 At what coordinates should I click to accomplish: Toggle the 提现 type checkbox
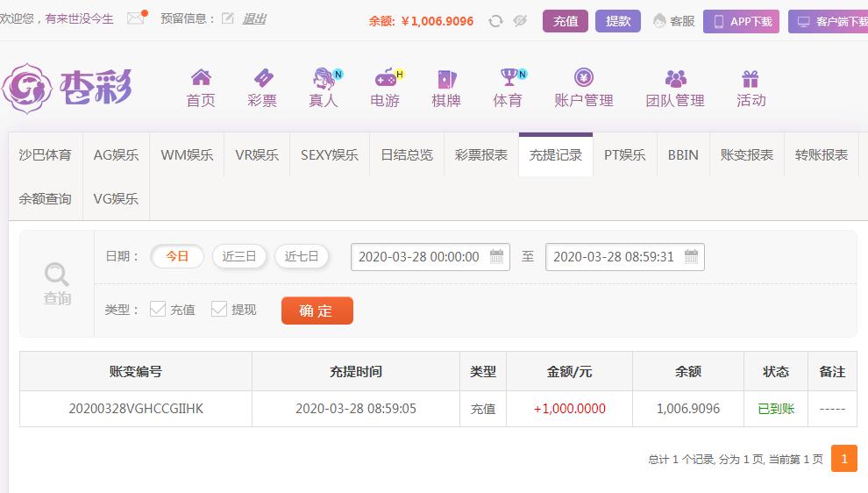(x=219, y=309)
